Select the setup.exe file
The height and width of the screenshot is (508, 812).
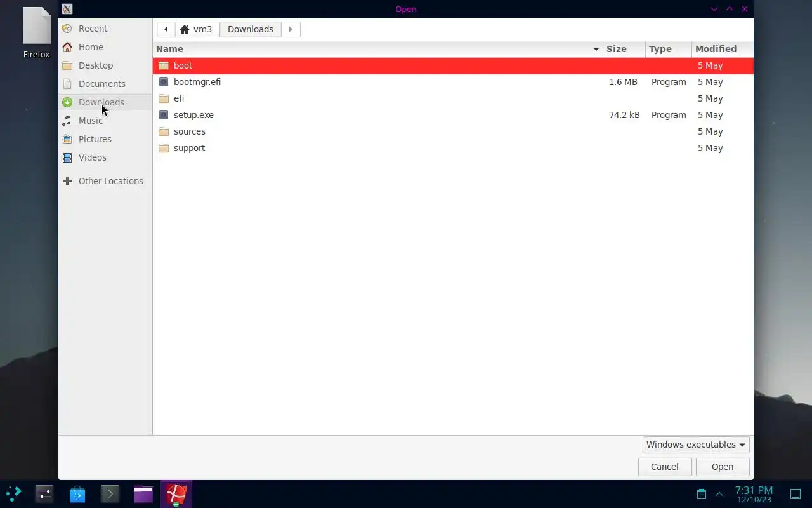[453, 115]
